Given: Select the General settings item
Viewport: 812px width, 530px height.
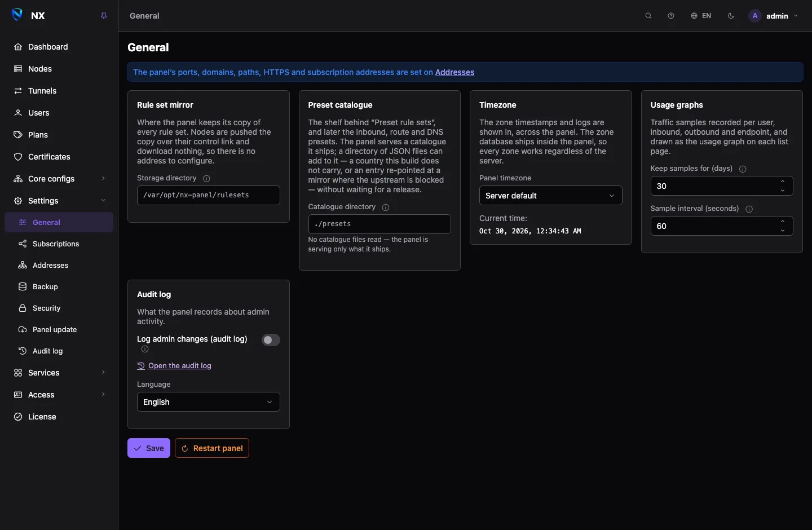Looking at the screenshot, I should point(59,222).
